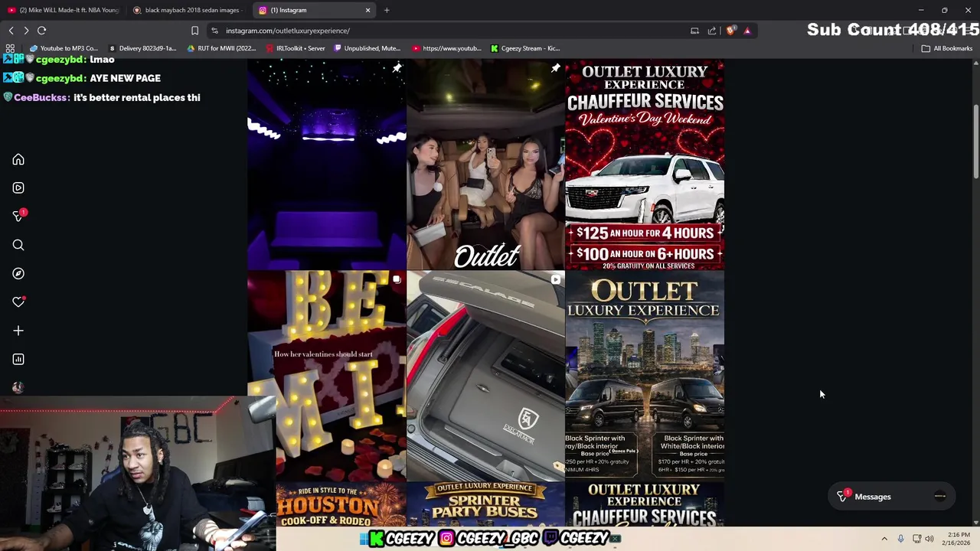This screenshot has height=551, width=980.
Task: Open the RUT for MWII bookmark
Action: pos(222,48)
